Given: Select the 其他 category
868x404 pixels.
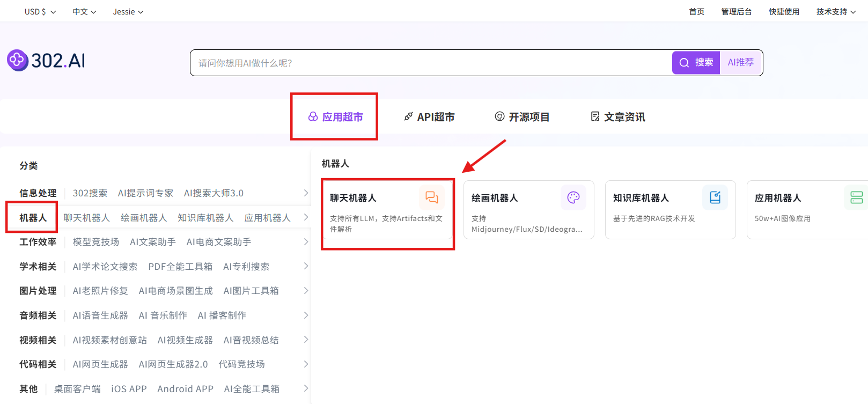Looking at the screenshot, I should tap(28, 389).
